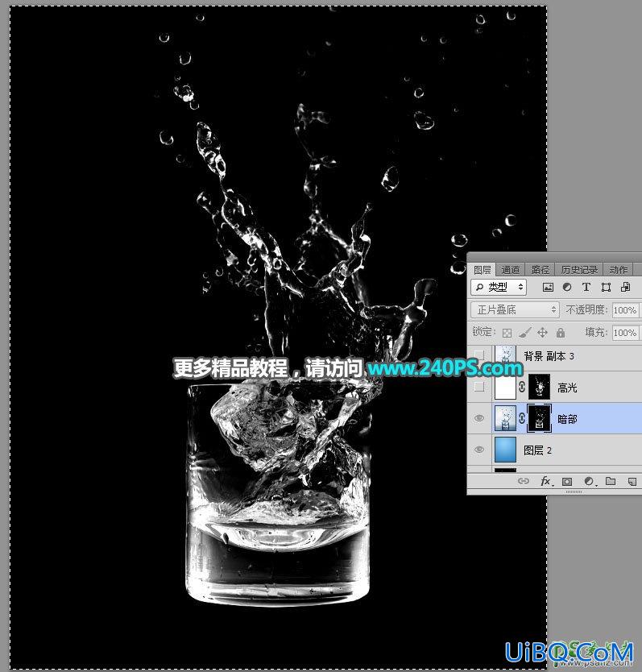Image resolution: width=642 pixels, height=672 pixels.
Task: Switch to the 历史记录 tab
Action: pyautogui.click(x=579, y=270)
